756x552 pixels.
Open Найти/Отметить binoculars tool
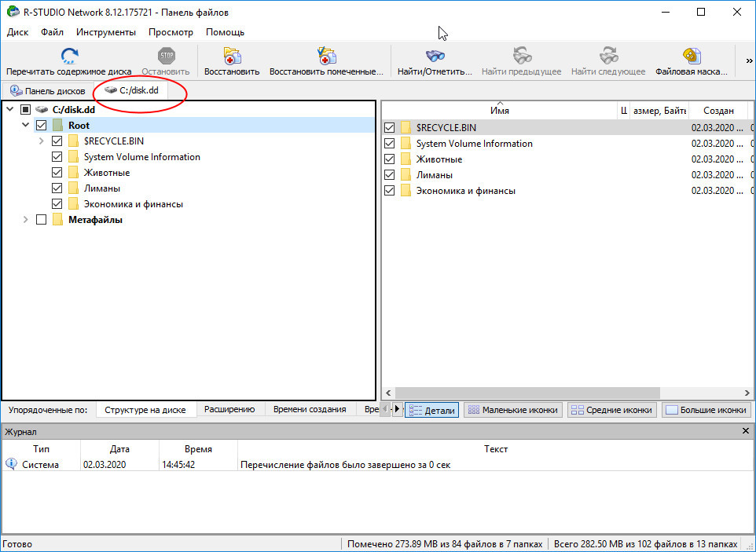[435, 56]
